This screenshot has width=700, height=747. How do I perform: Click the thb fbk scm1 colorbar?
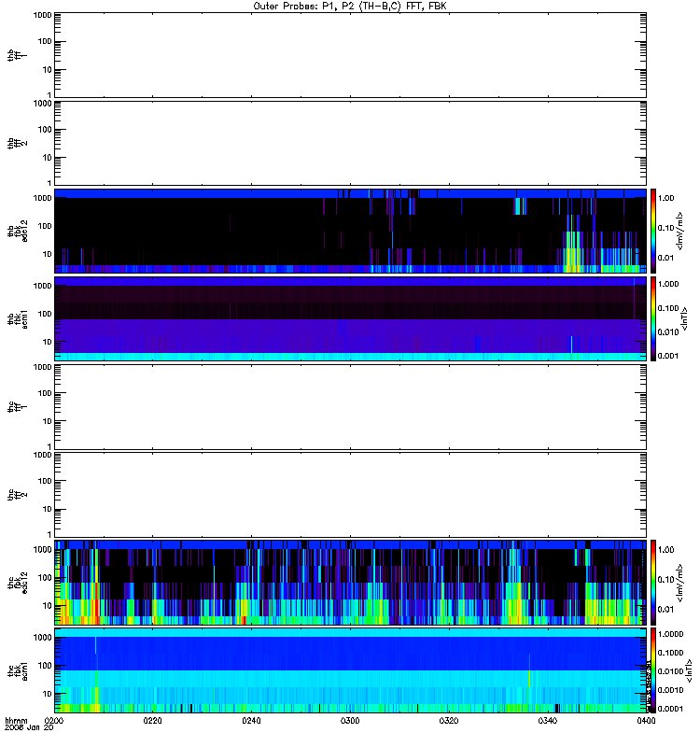click(x=653, y=318)
